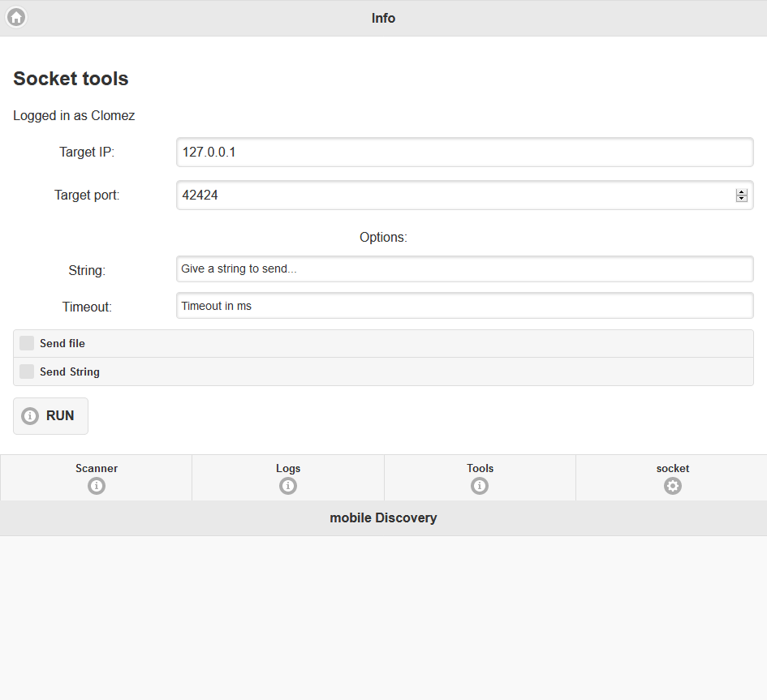Screen dimensions: 767x700
Task: Enable the Send file checkbox
Action: pos(27,343)
